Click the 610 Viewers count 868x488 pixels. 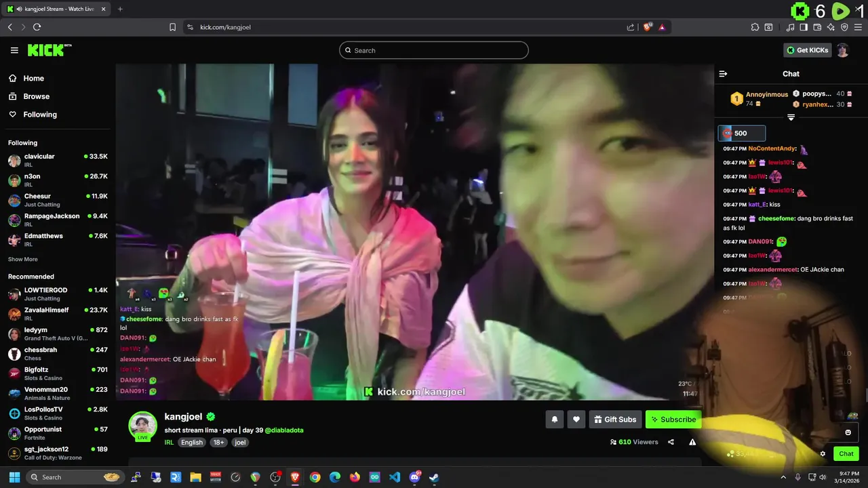634,442
